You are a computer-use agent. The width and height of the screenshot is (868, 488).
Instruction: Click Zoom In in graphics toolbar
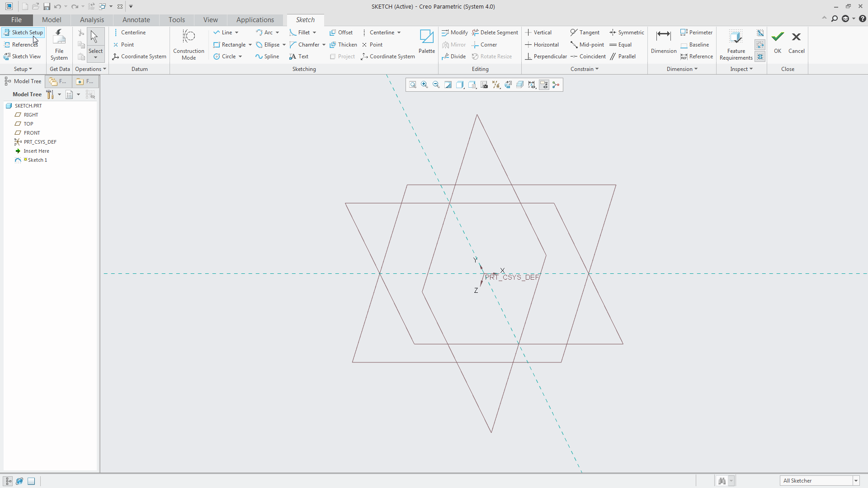tap(424, 85)
